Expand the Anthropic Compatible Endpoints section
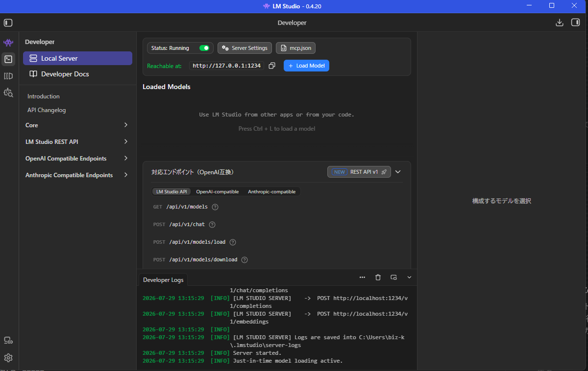This screenshot has width=588, height=371. pos(77,175)
